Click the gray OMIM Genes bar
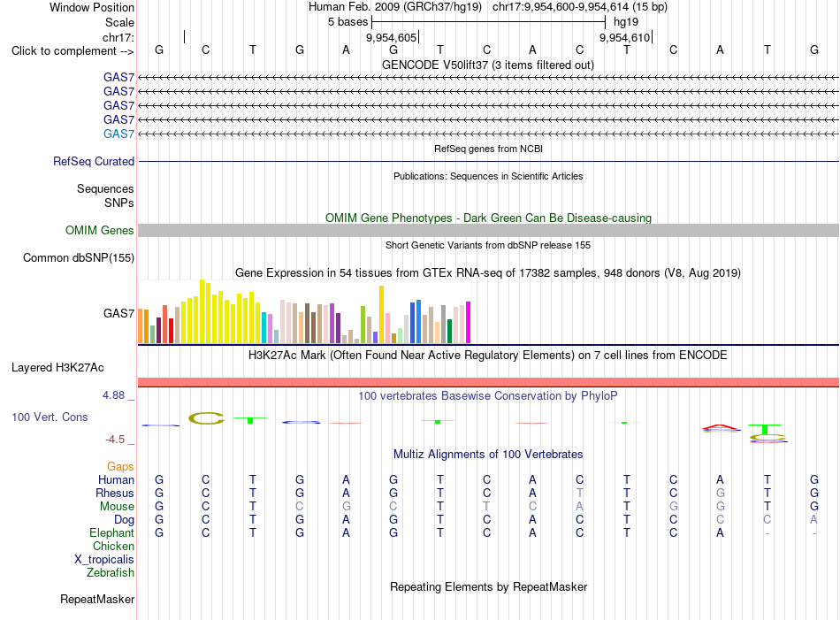This screenshot has height=620, width=840. pos(488,231)
